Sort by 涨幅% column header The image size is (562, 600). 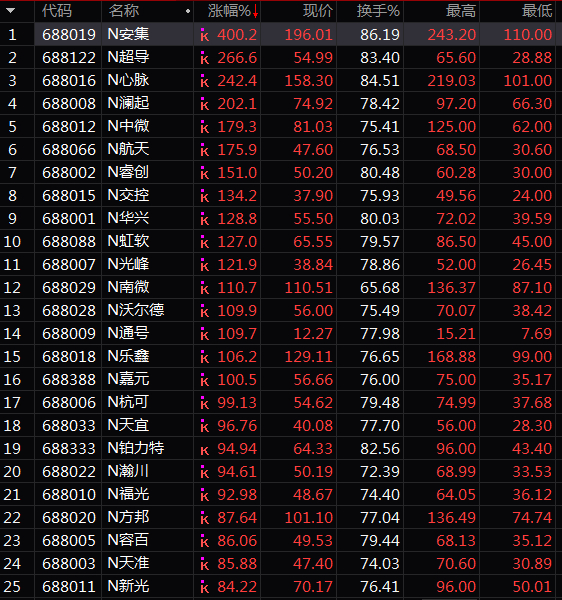tap(229, 11)
